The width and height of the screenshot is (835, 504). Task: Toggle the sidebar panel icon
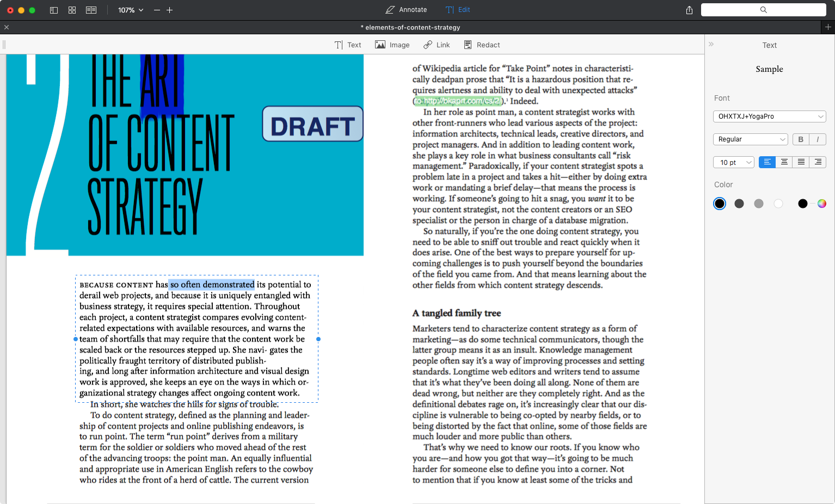click(54, 10)
